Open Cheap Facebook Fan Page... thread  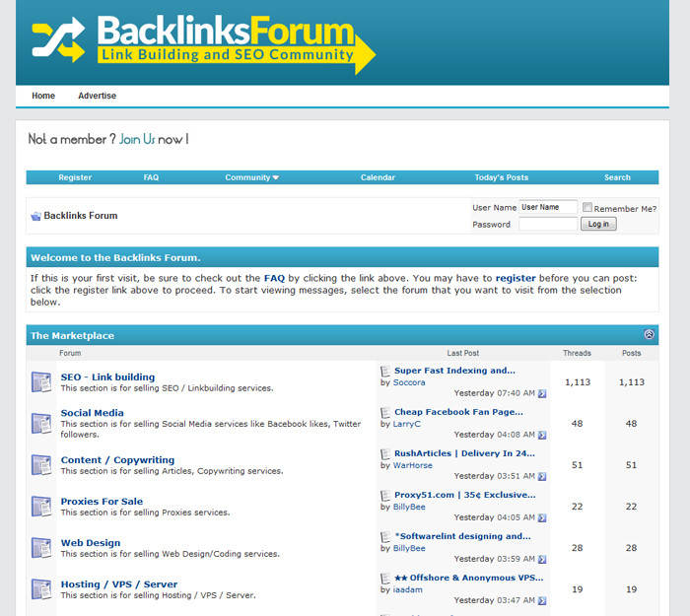pyautogui.click(x=458, y=412)
